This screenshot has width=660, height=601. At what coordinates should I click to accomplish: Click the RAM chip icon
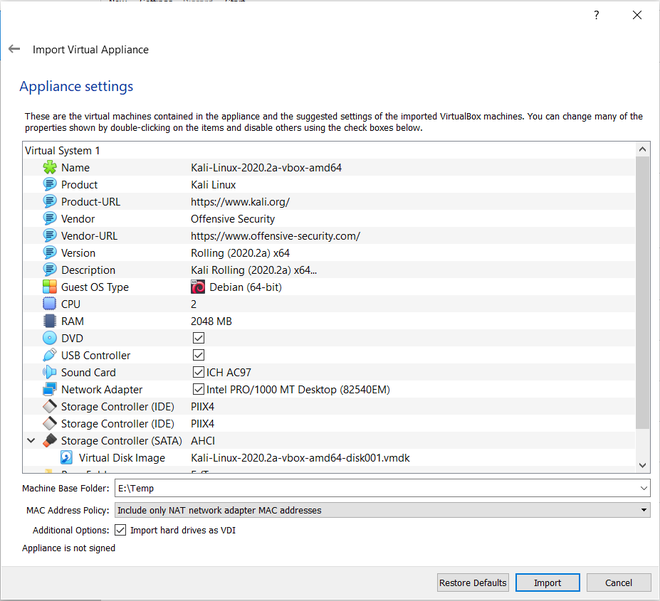pyautogui.click(x=50, y=321)
